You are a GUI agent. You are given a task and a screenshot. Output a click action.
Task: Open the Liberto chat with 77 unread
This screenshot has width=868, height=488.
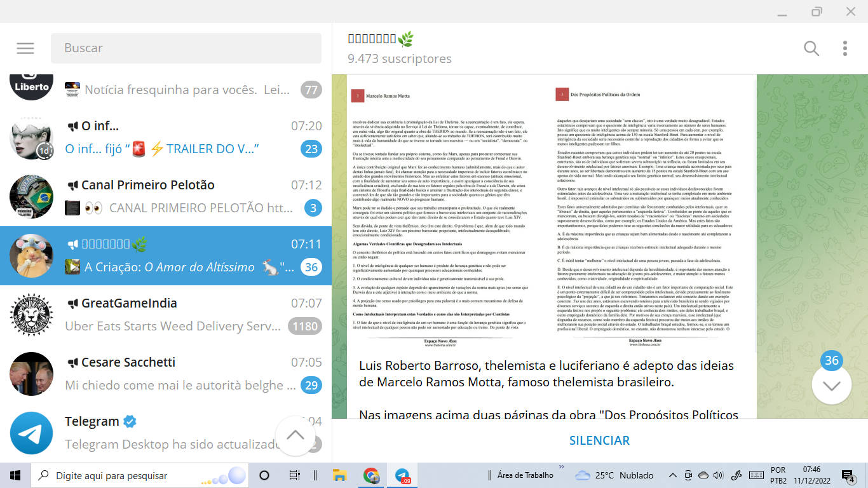click(x=166, y=89)
